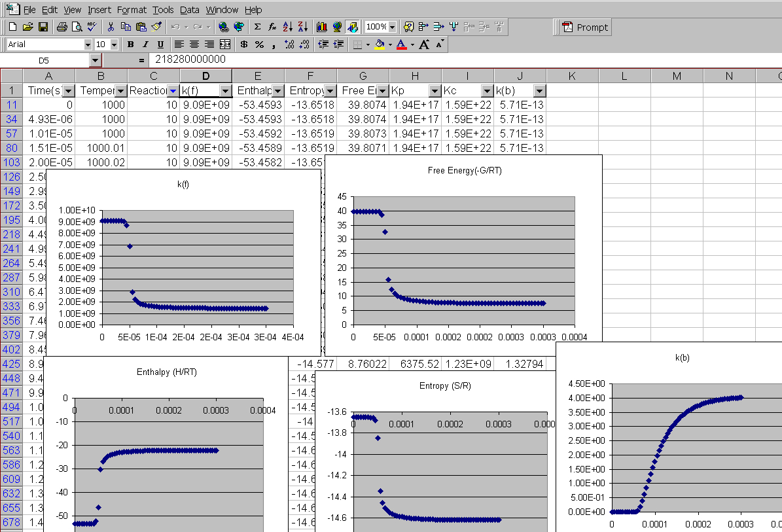Click the Save floppy disk icon

(x=43, y=27)
